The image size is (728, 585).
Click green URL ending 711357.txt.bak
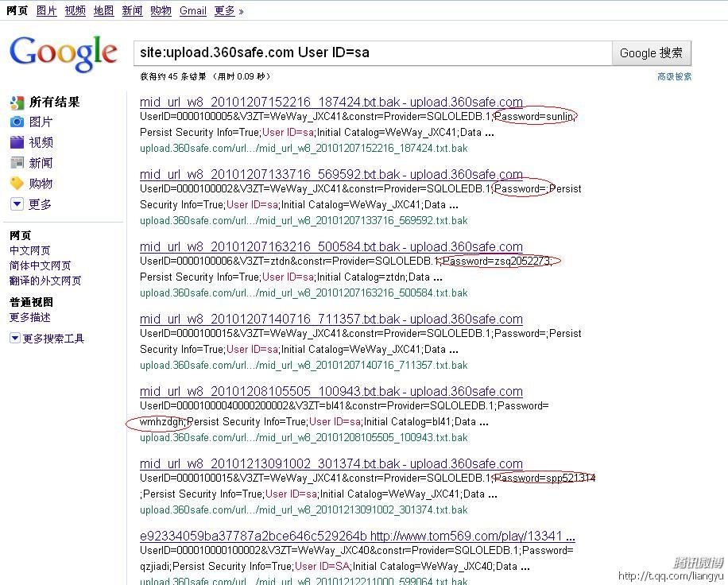click(304, 366)
